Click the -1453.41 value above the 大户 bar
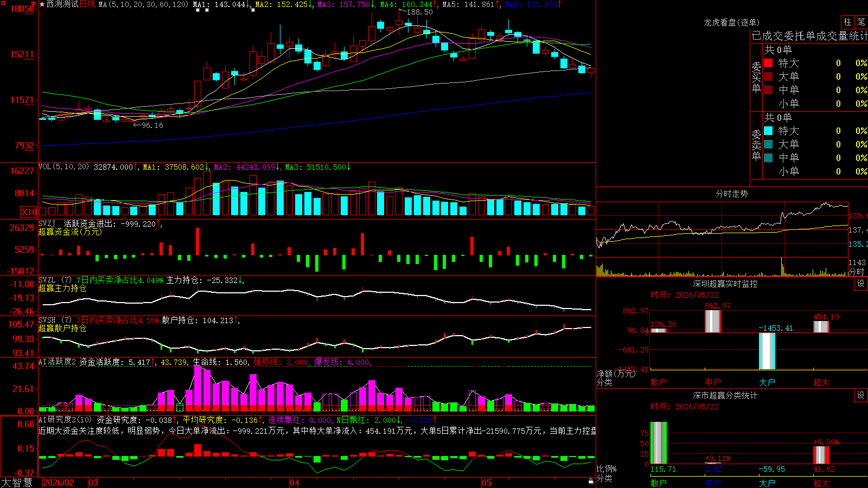 [x=776, y=328]
